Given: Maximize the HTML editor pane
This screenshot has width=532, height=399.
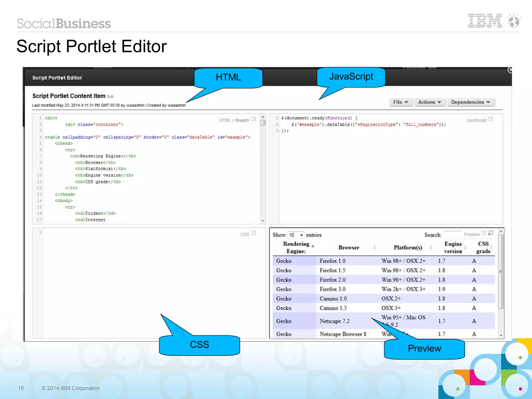Looking at the screenshot, I should point(254,119).
